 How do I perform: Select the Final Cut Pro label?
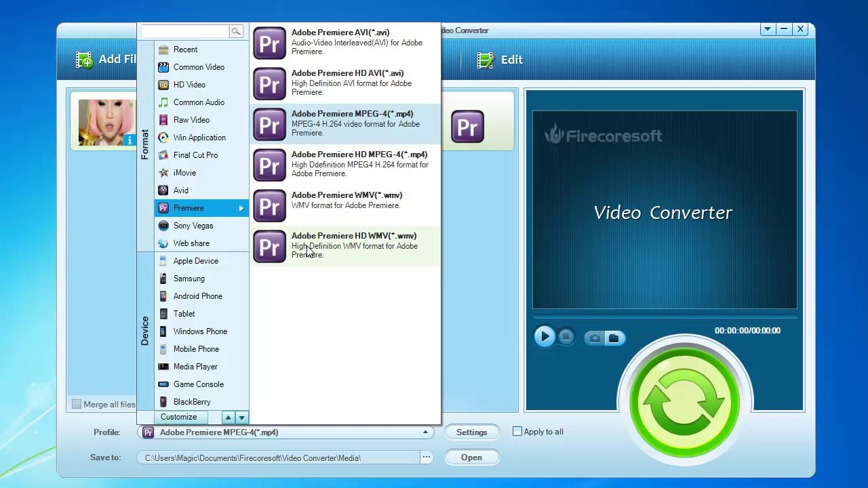[x=195, y=155]
